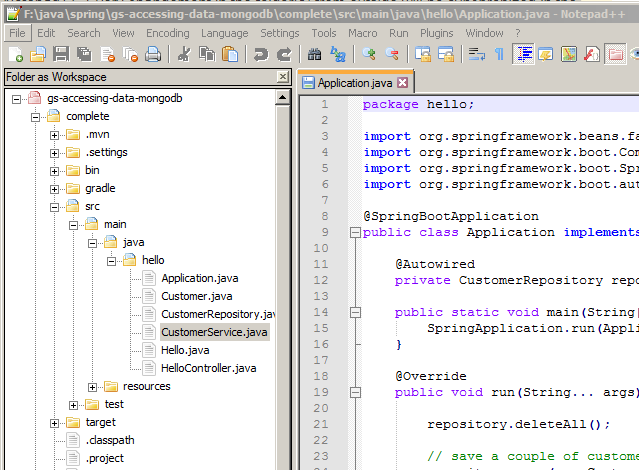The image size is (639, 470).
Task: Open the Search menu
Action: click(84, 33)
